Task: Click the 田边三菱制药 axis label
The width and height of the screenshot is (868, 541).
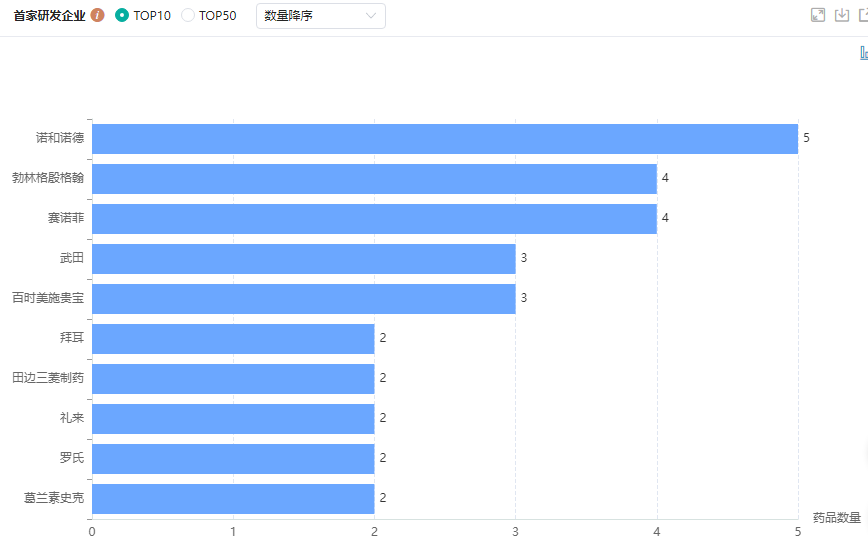Action: click(48, 378)
